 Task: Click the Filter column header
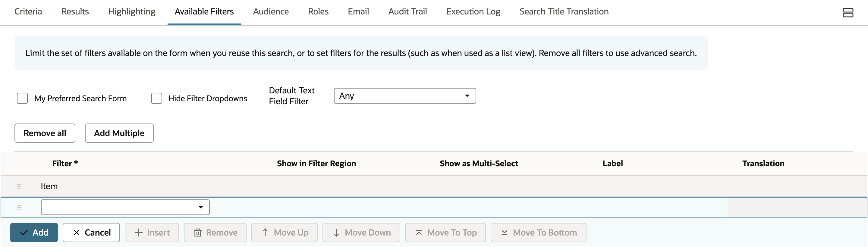pos(65,164)
